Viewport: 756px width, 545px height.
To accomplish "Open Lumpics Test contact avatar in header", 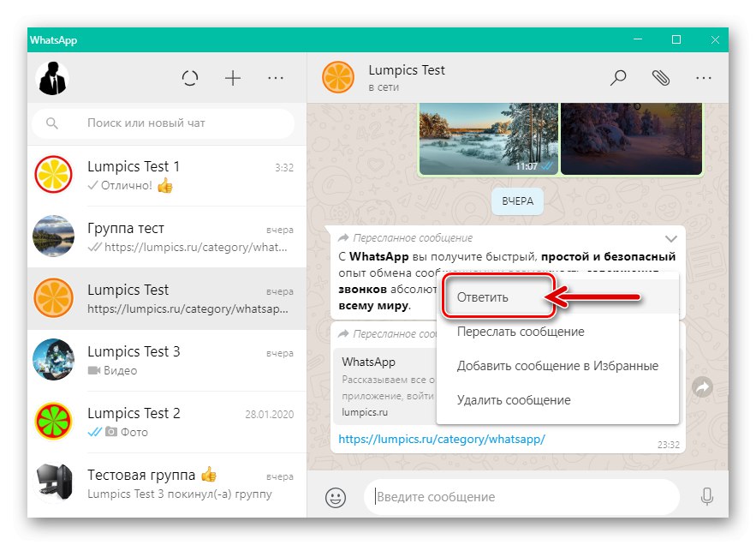I will (x=338, y=77).
